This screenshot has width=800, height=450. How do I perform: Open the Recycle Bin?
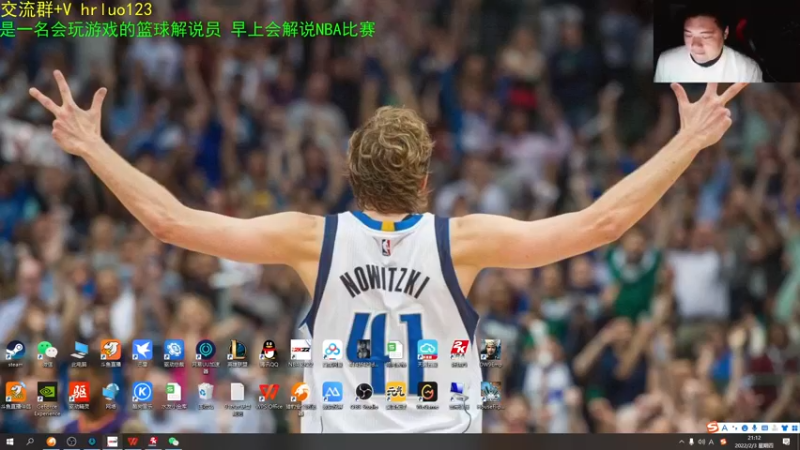pyautogui.click(x=206, y=396)
